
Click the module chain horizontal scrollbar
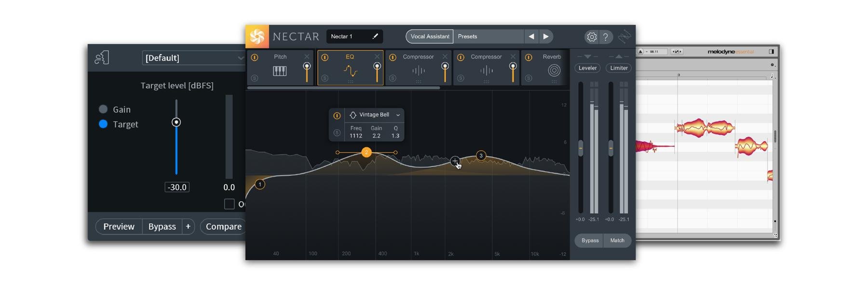(x=343, y=88)
